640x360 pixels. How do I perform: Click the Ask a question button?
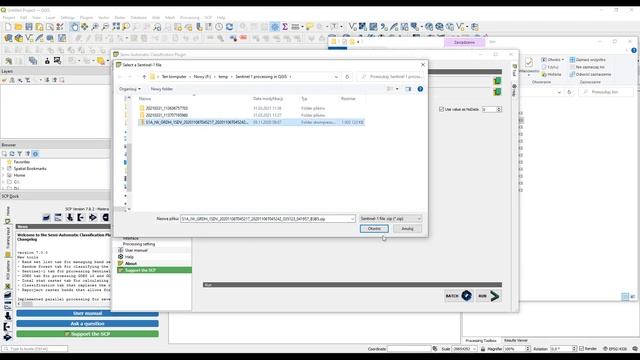point(87,324)
